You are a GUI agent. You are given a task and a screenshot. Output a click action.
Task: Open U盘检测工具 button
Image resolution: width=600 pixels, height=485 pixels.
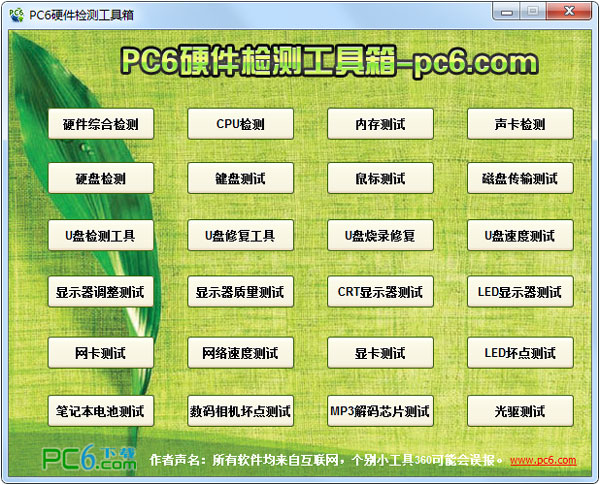(101, 235)
